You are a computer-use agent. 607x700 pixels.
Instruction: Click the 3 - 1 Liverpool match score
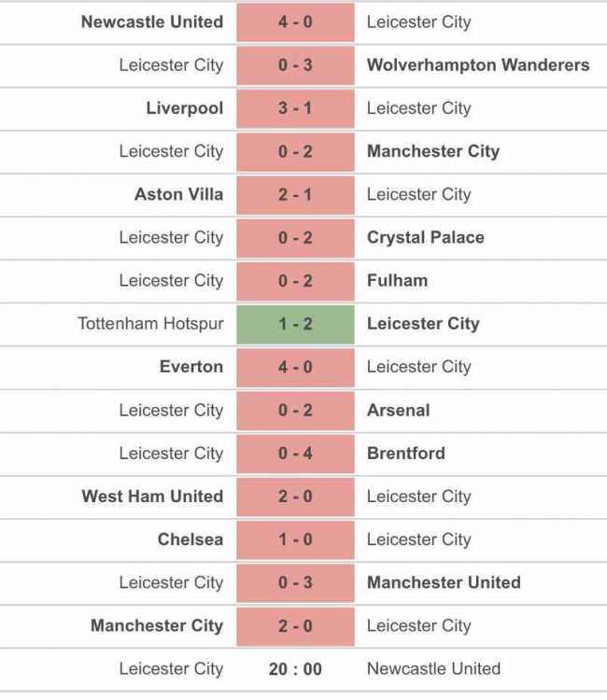point(295,108)
